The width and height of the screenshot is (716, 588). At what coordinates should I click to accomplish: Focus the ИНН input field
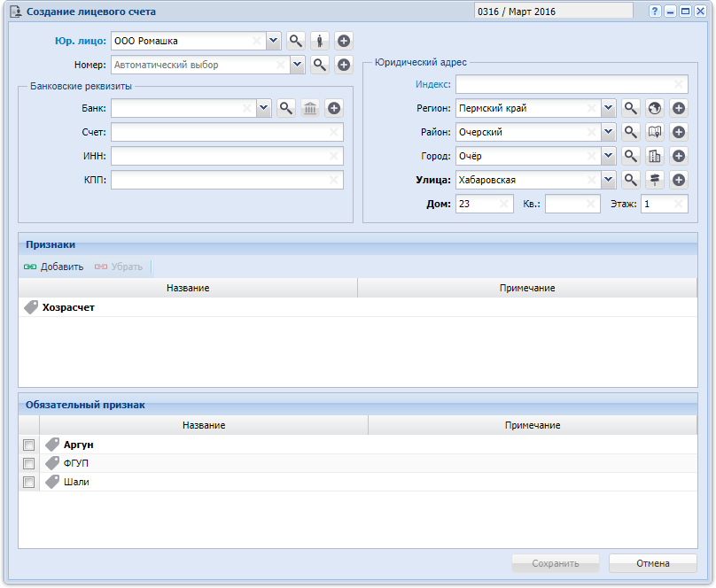[227, 156]
